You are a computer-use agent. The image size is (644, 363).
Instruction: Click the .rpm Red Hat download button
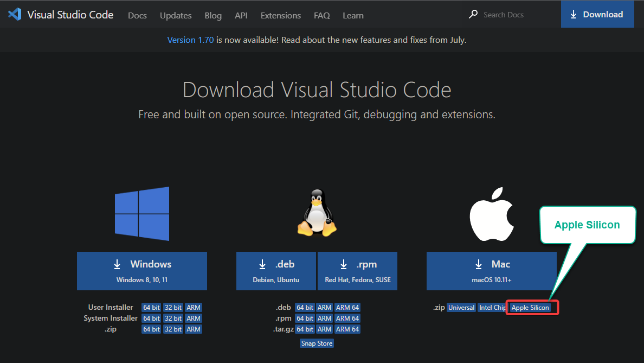pyautogui.click(x=357, y=271)
